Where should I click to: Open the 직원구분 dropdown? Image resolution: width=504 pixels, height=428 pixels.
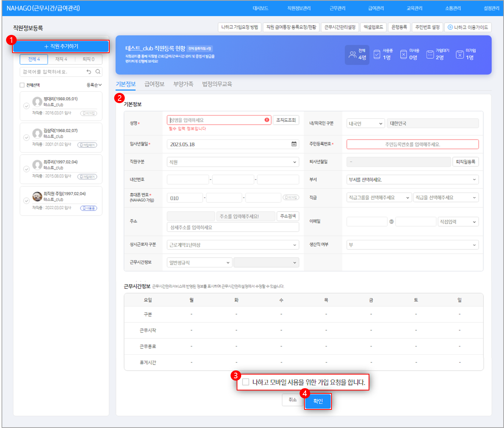(x=233, y=162)
